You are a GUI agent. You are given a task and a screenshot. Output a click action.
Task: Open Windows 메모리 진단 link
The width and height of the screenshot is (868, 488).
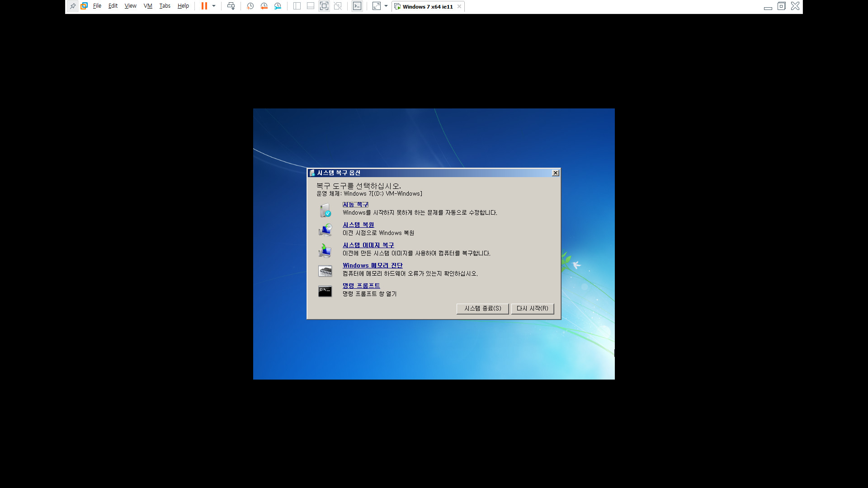[x=373, y=266]
